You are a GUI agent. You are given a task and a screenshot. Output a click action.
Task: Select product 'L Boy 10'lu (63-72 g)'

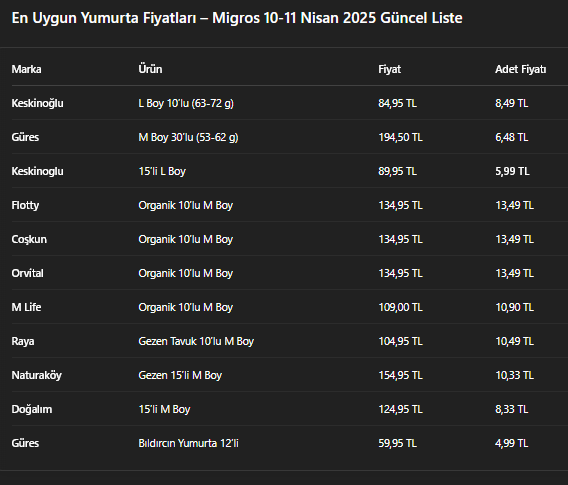tap(186, 103)
